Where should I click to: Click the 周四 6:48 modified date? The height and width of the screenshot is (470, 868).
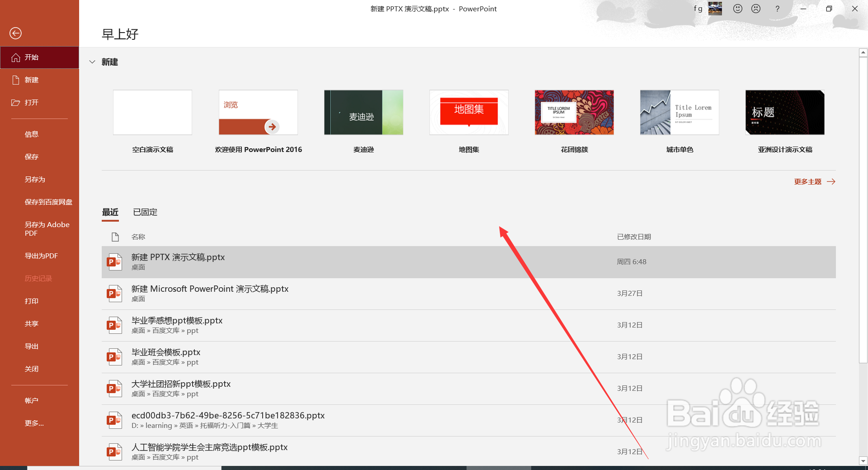[x=632, y=262]
